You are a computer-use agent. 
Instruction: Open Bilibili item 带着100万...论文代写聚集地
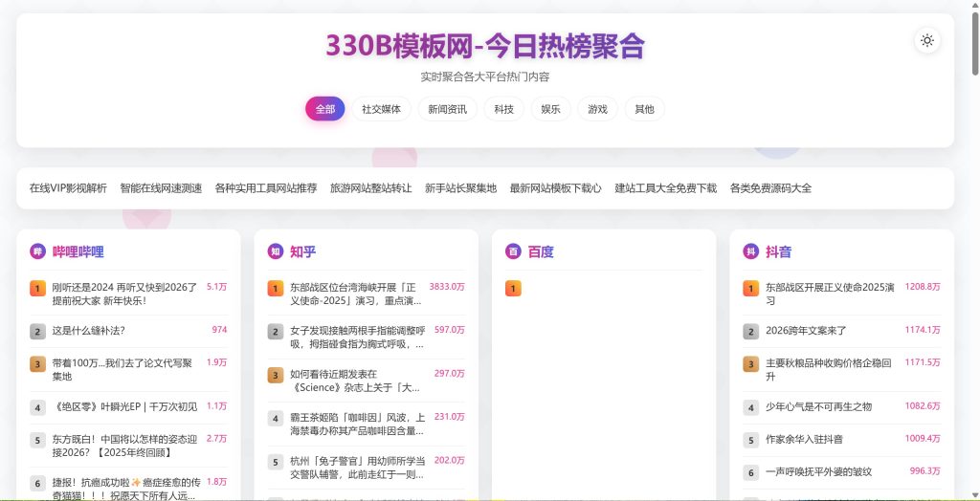122,369
